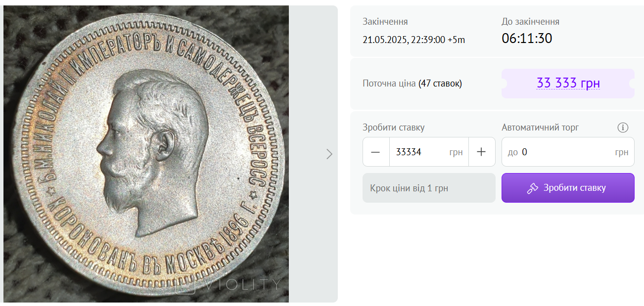Image resolution: width=644 pixels, height=306 pixels.
Task: Click the end date 21.05.2025, 22:39:00
Action: click(414, 40)
